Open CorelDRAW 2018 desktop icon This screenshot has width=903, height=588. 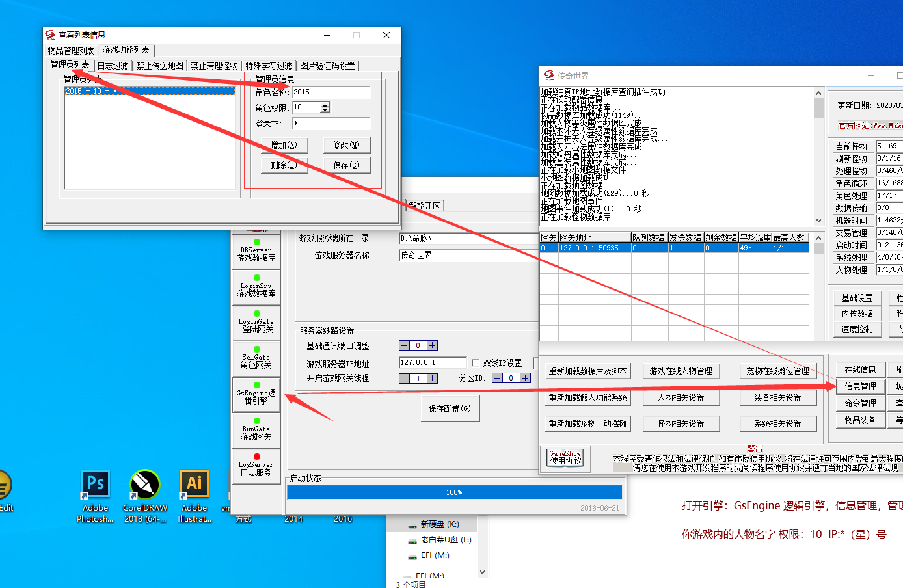[x=145, y=485]
